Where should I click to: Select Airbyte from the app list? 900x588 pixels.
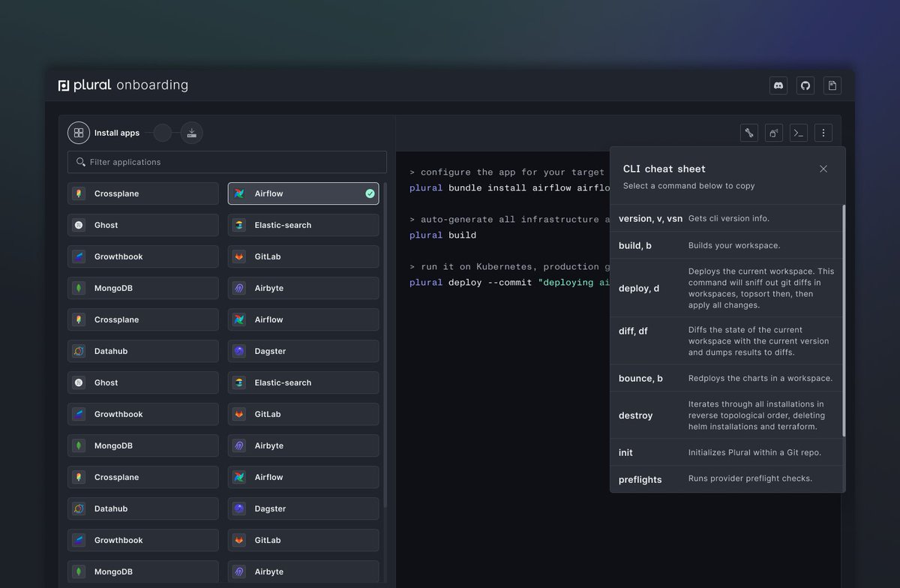pos(303,287)
